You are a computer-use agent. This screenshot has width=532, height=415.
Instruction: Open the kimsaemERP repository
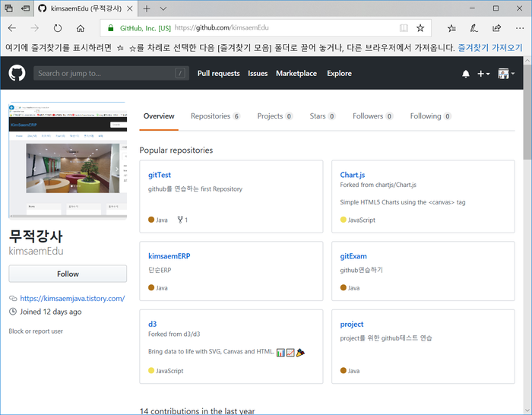click(169, 256)
